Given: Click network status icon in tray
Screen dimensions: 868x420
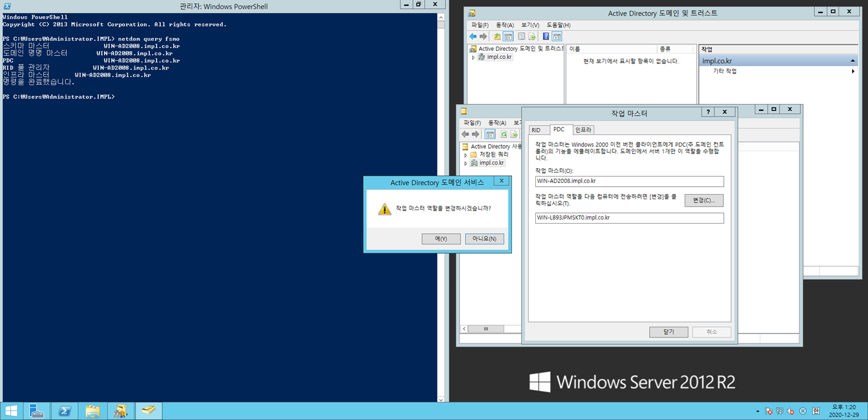Looking at the screenshot, I should [780, 412].
